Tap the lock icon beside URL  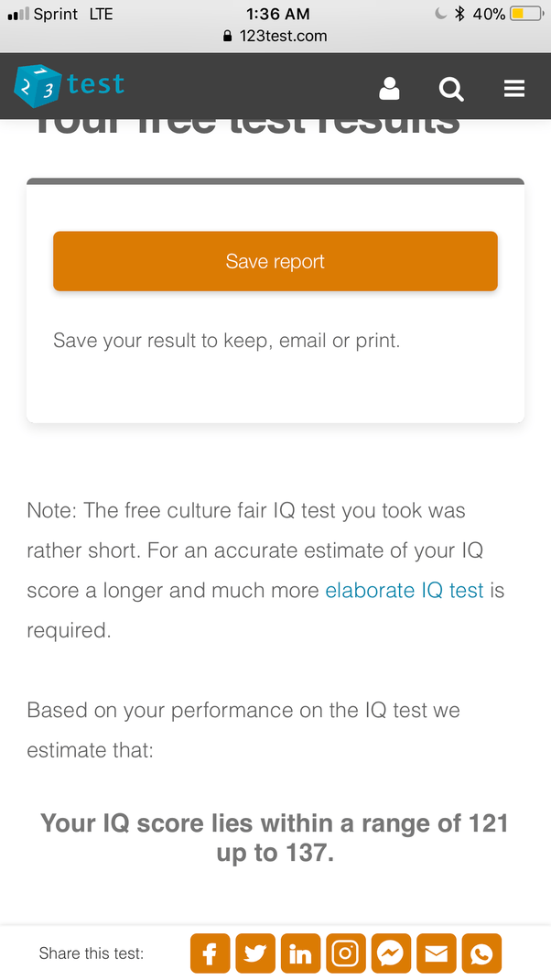(x=228, y=37)
